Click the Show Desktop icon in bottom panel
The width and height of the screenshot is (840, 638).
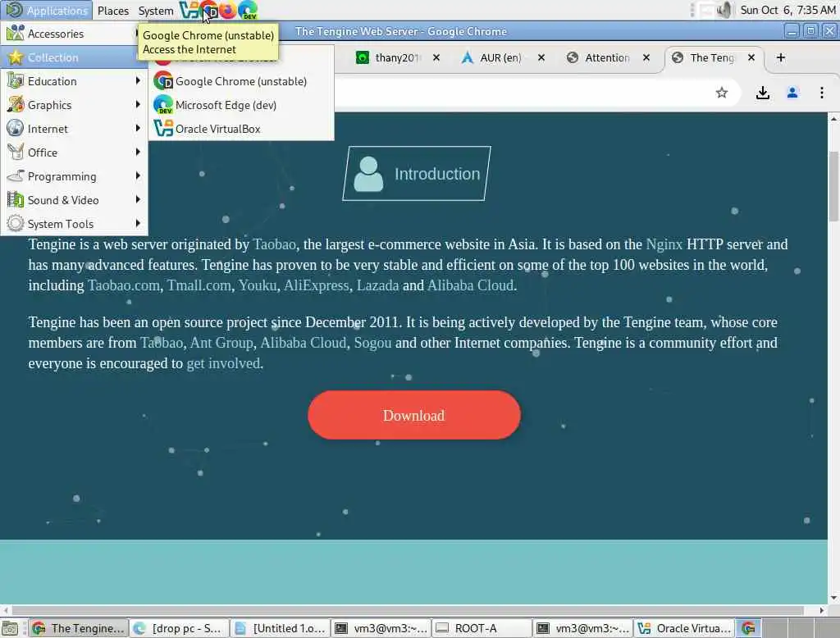click(10, 628)
